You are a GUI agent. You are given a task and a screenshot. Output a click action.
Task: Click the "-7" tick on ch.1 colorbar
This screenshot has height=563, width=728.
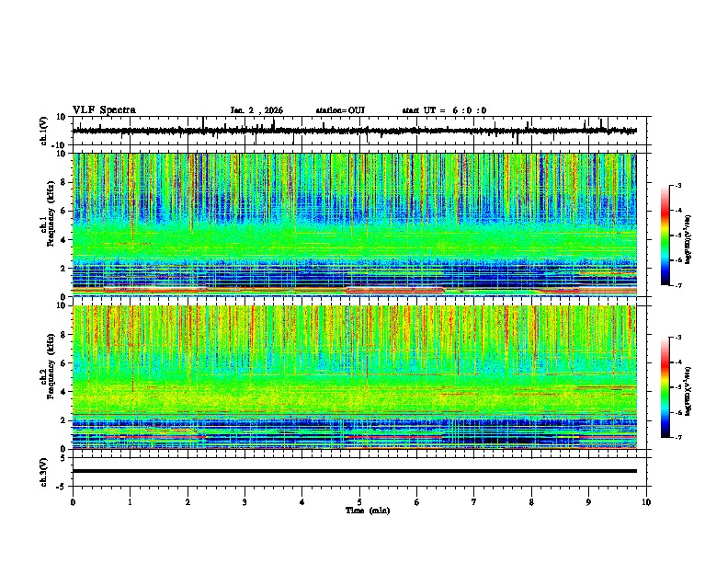tap(677, 285)
